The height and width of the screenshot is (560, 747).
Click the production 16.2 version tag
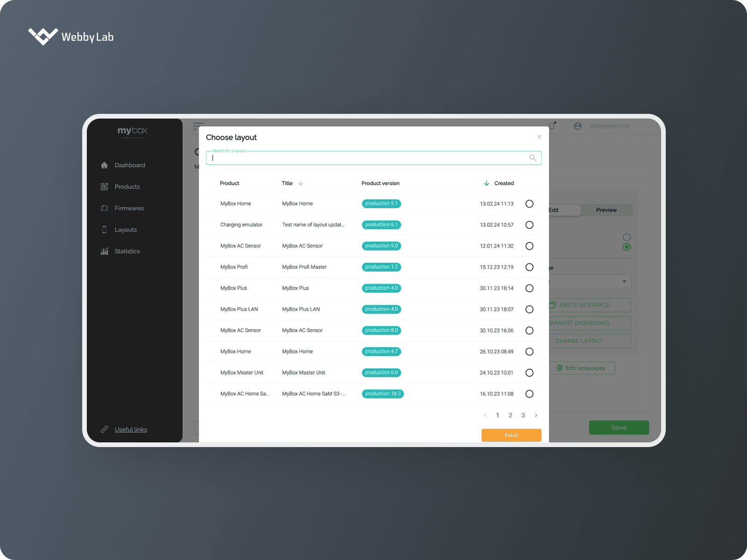(x=383, y=394)
